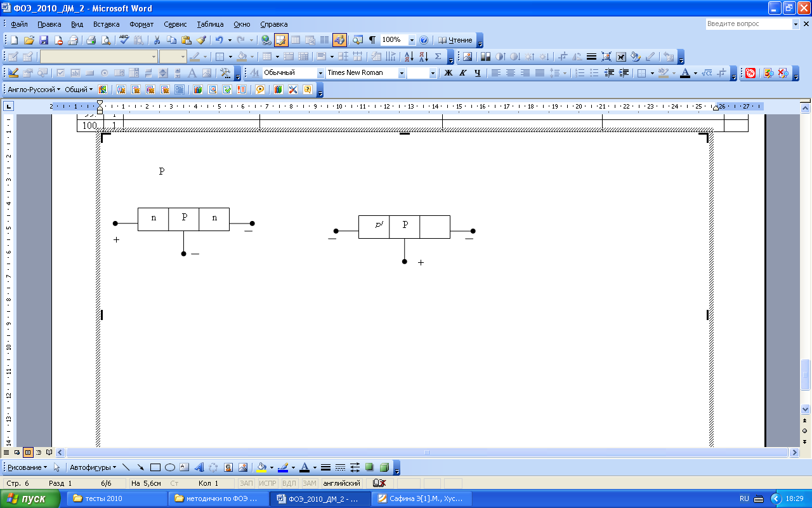Click the Чтение reading mode button
Image resolution: width=812 pixels, height=508 pixels.
pos(456,40)
